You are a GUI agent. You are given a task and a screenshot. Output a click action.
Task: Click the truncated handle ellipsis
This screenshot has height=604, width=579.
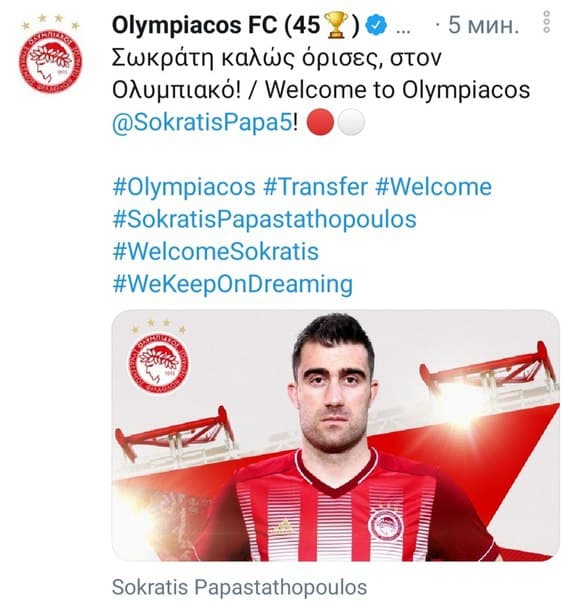[403, 30]
